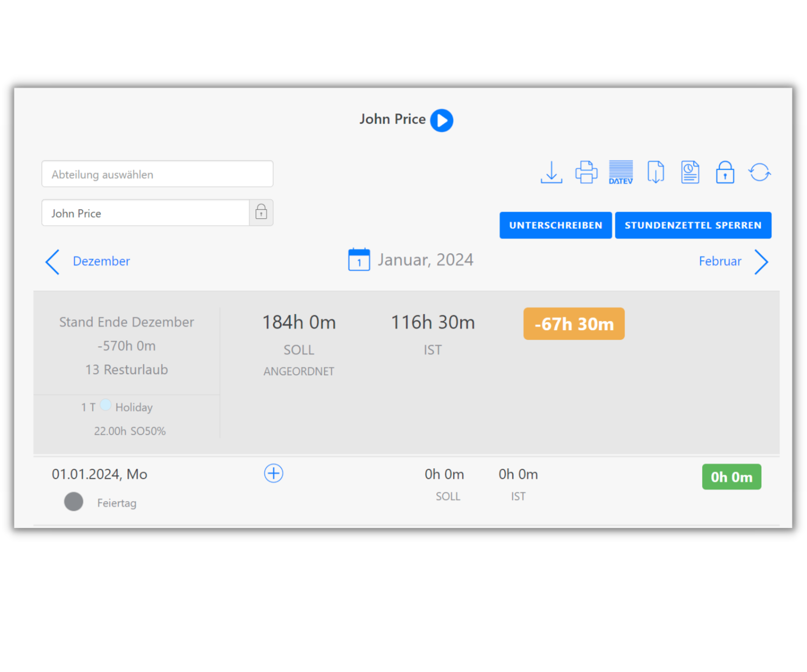Click the document export icon beside DATEV

(655, 172)
